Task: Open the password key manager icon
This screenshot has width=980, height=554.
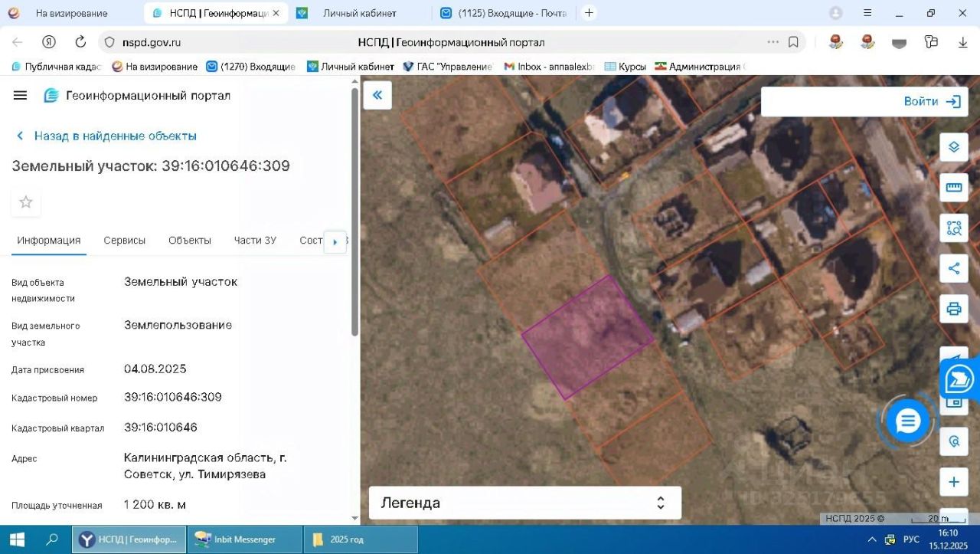Action: pyautogui.click(x=931, y=42)
